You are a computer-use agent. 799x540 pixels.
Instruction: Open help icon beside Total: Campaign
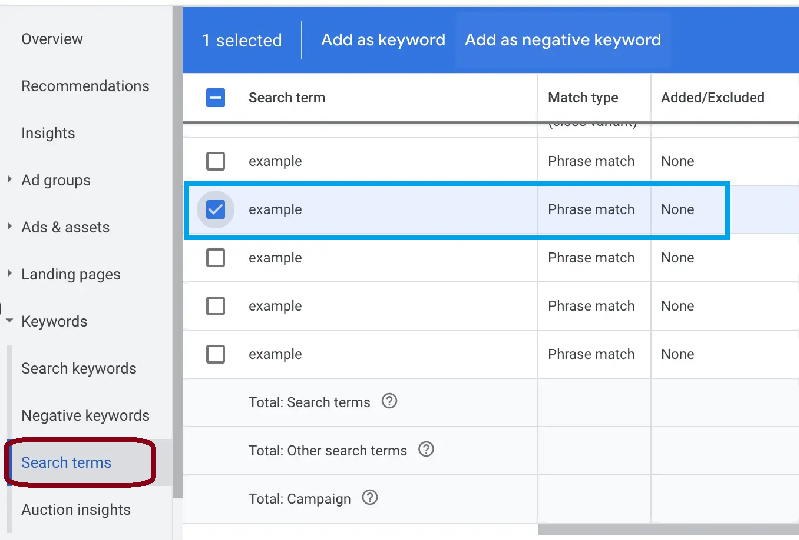(370, 498)
